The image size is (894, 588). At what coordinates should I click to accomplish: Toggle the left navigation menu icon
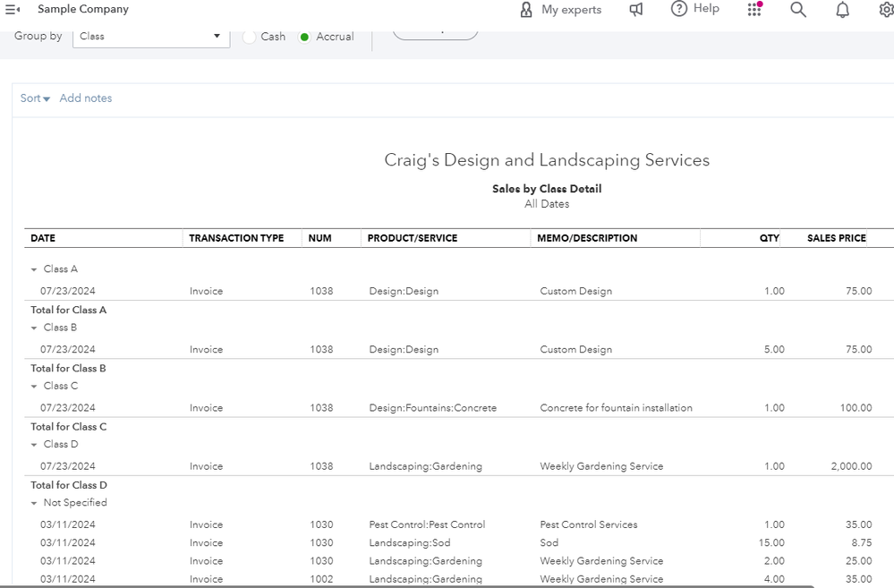pos(13,9)
